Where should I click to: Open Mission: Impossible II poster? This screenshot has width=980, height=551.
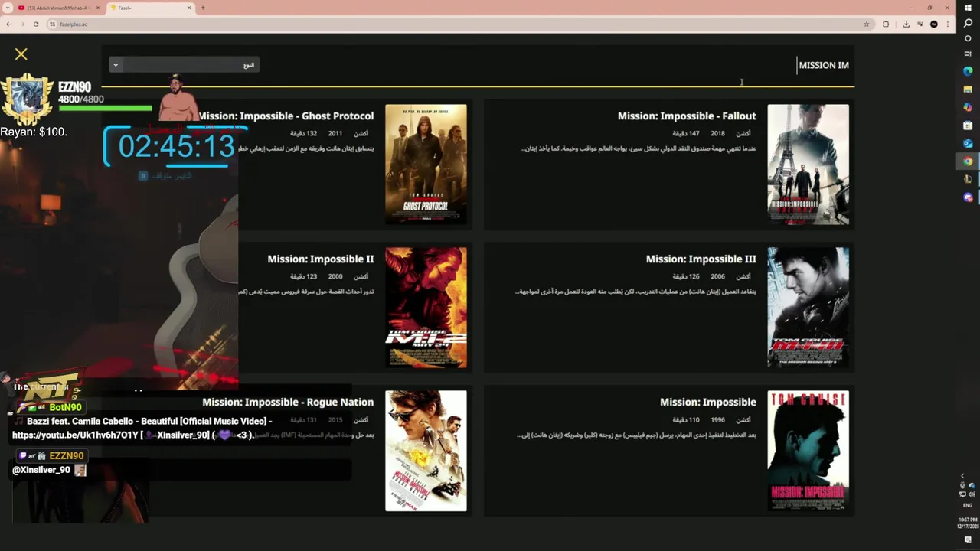pos(426,307)
